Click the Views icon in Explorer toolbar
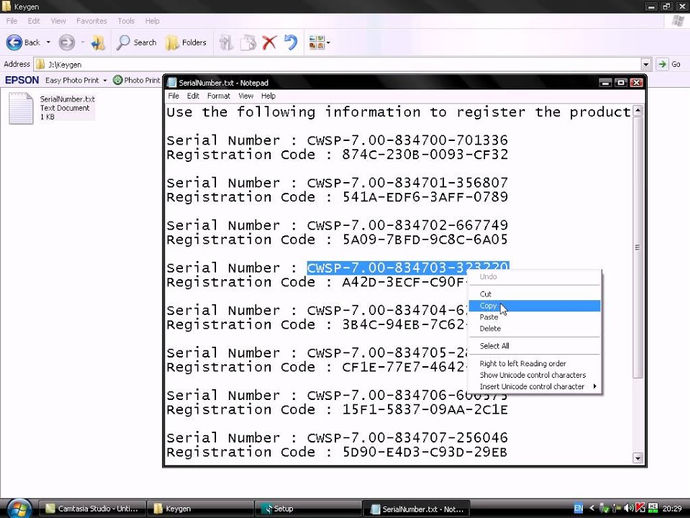 click(x=317, y=43)
